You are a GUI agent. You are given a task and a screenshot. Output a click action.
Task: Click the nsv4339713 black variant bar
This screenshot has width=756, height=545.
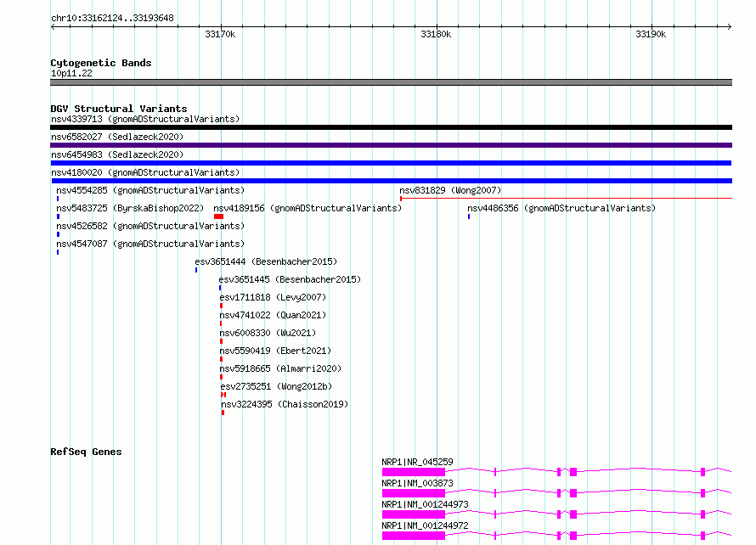pos(391,127)
